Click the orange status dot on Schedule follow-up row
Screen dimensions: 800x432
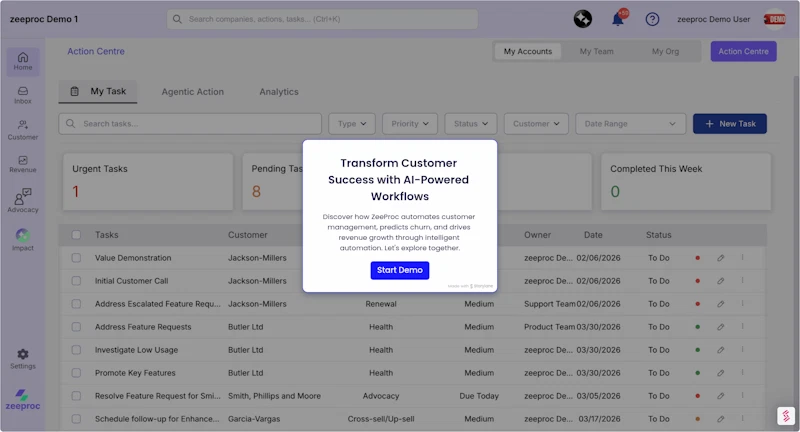click(697, 419)
